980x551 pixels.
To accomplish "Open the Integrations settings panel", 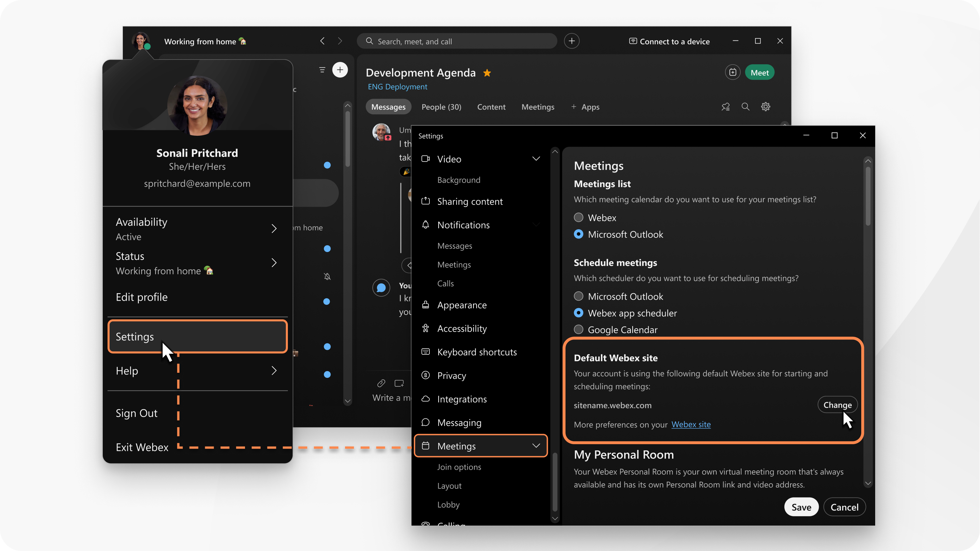I will pyautogui.click(x=462, y=399).
